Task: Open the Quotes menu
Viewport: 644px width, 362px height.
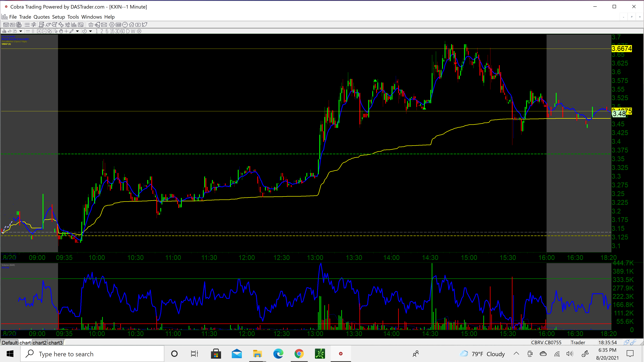Action: (x=41, y=17)
